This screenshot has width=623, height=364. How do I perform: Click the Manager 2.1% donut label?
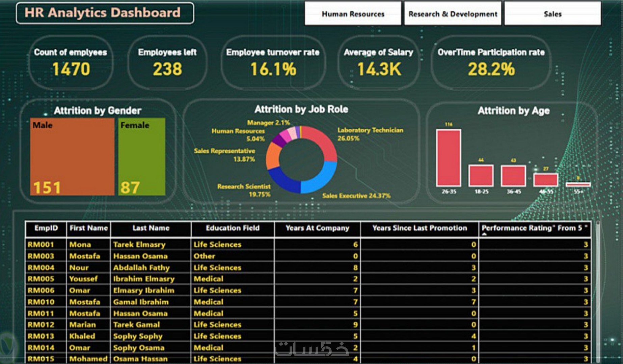point(268,123)
